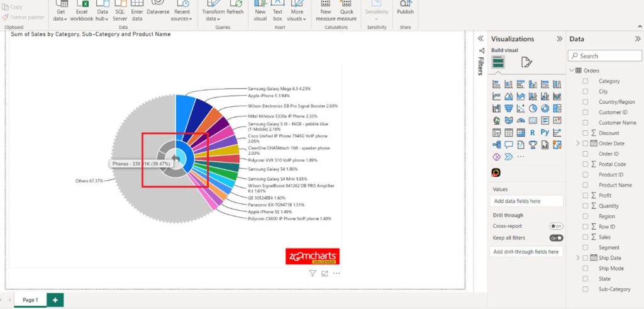Screen dimensions: 644x309
Task: Click the Add data fields here well
Action: pyautogui.click(x=526, y=201)
